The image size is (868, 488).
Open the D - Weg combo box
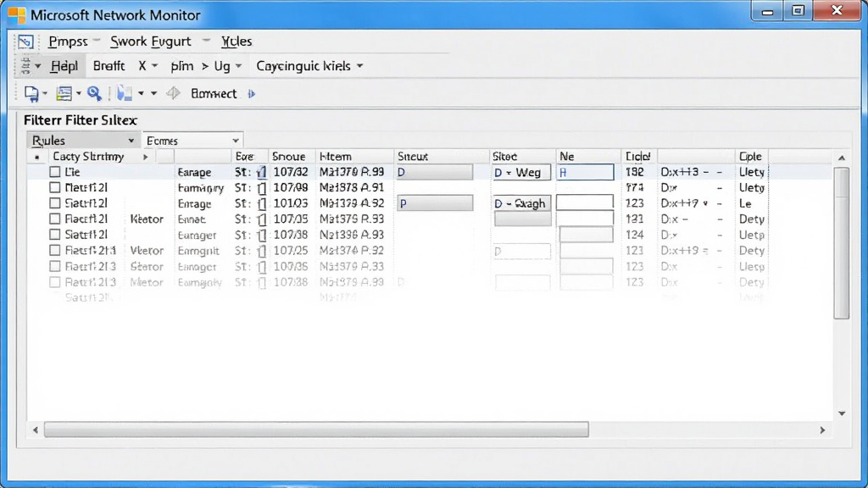[x=521, y=173]
